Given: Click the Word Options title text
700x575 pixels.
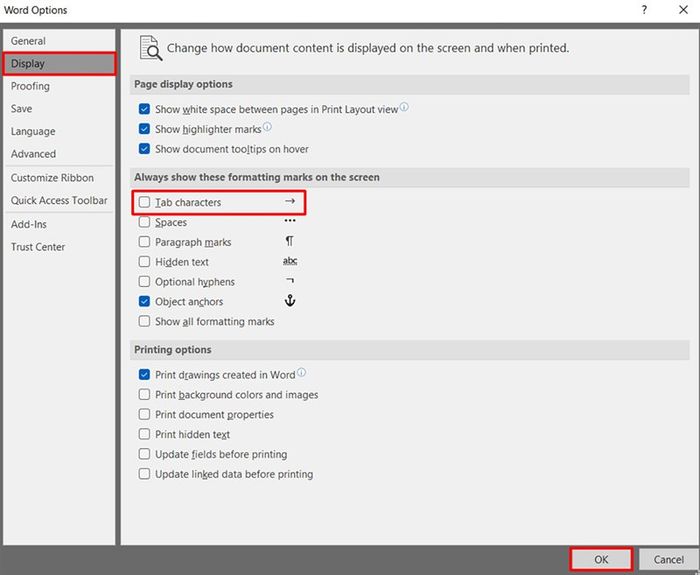Looking at the screenshot, I should 36,10.
